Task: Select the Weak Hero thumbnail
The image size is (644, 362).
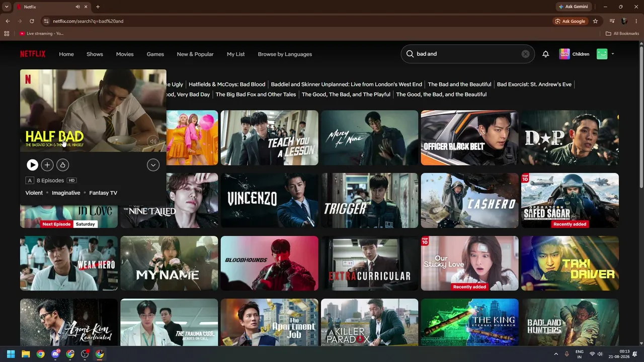Action: pyautogui.click(x=69, y=263)
